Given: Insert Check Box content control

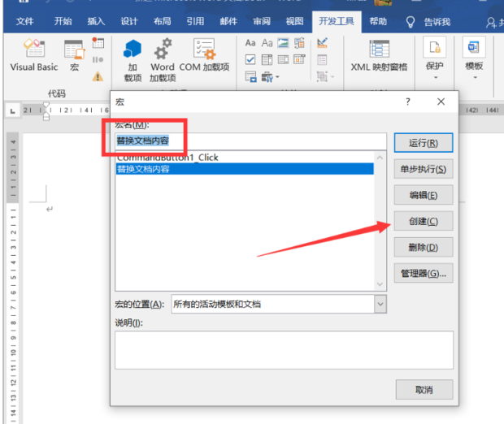Looking at the screenshot, I should (250, 60).
